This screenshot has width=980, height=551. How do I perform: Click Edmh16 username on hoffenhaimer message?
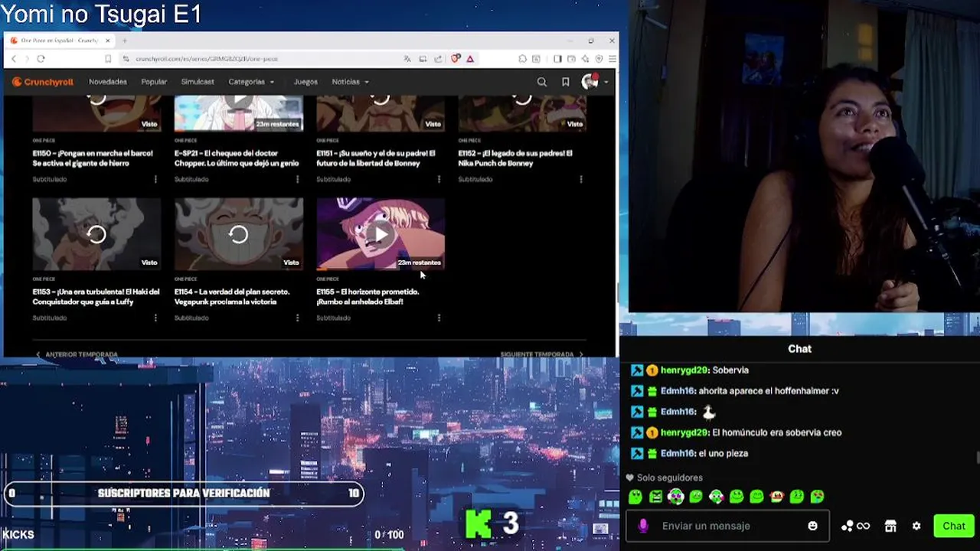point(678,391)
